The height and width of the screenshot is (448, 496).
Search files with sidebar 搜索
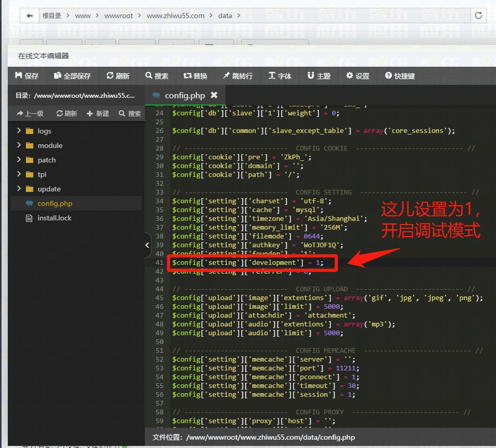(129, 113)
